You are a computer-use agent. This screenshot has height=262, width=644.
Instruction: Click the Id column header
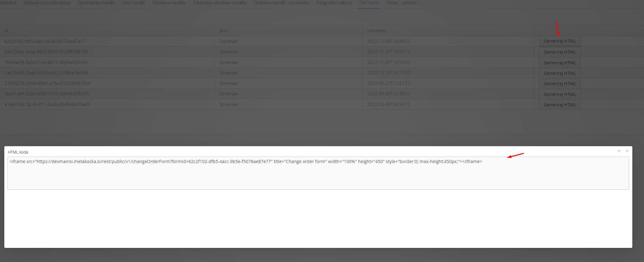click(x=6, y=31)
